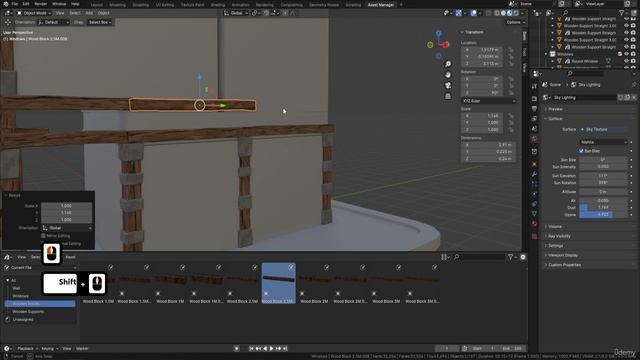This screenshot has height=360, width=640.
Task: Hide Round Window using its eye icon
Action: click(x=627, y=61)
